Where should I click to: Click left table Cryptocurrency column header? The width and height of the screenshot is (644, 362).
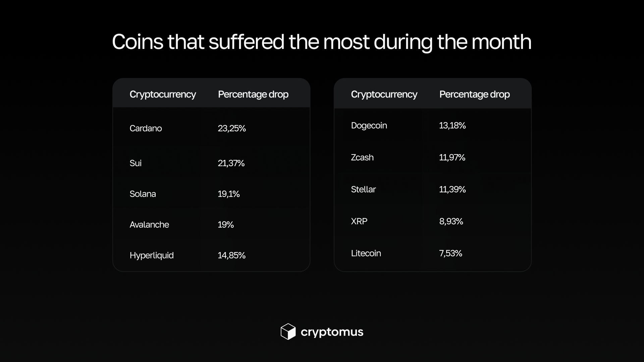[163, 95]
